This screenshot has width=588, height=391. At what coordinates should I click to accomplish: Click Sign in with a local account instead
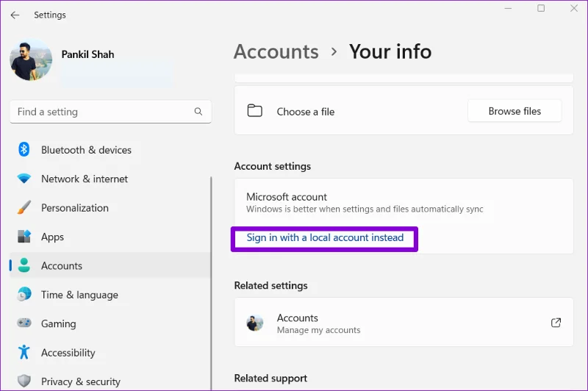pos(325,237)
